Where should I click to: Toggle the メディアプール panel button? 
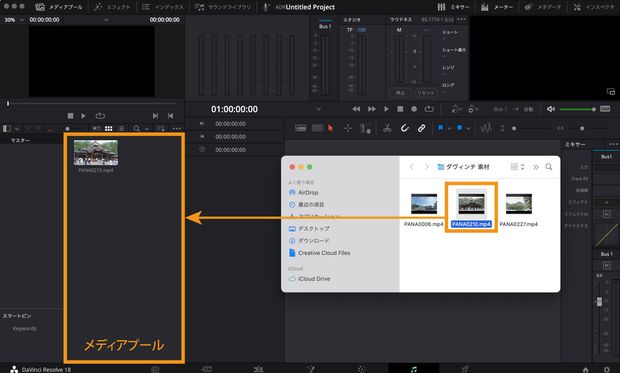point(59,7)
